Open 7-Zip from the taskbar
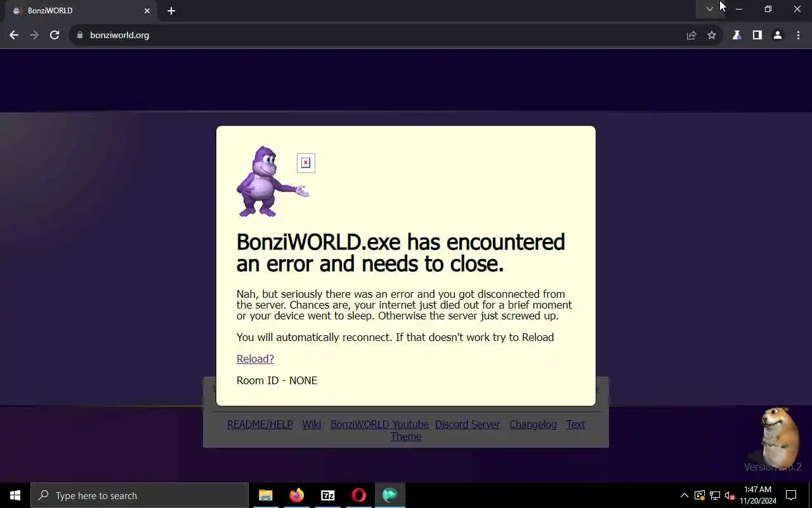Viewport: 812px width, 508px height. coord(328,495)
